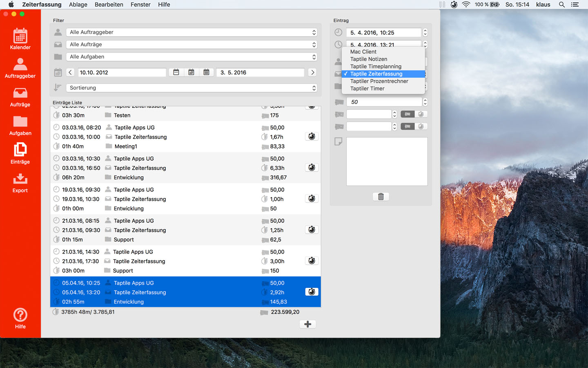Open the Apple menu
The height and width of the screenshot is (368, 588).
tap(11, 4)
